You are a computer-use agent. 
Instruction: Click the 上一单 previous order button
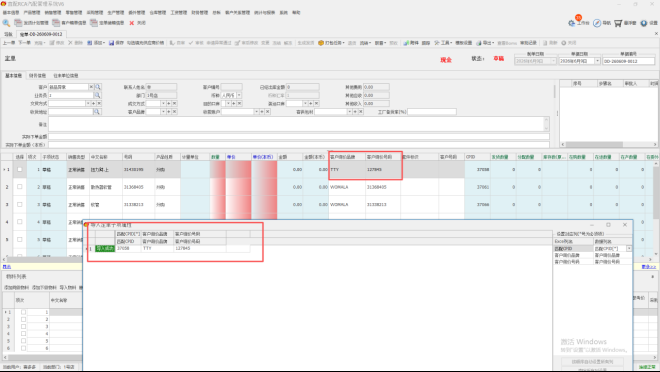9,43
